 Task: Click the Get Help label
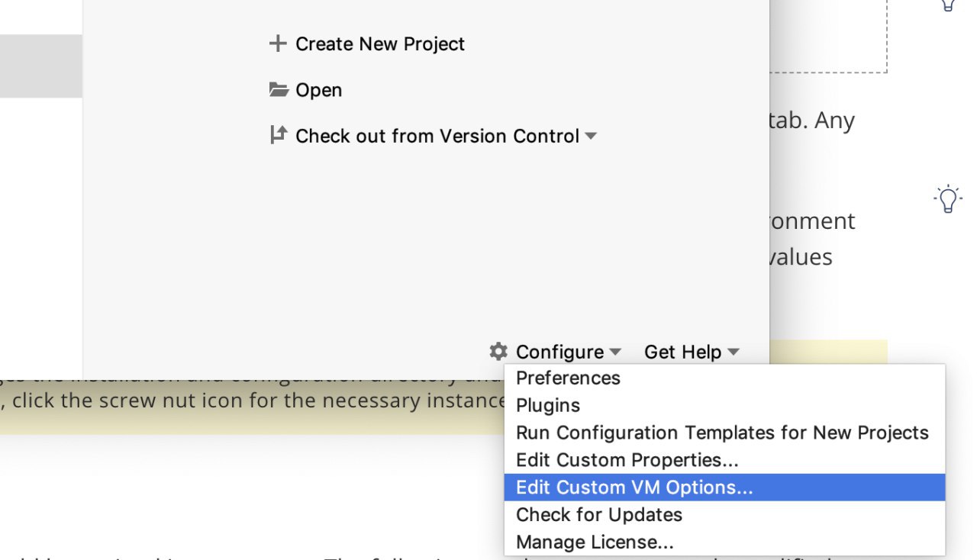point(682,352)
